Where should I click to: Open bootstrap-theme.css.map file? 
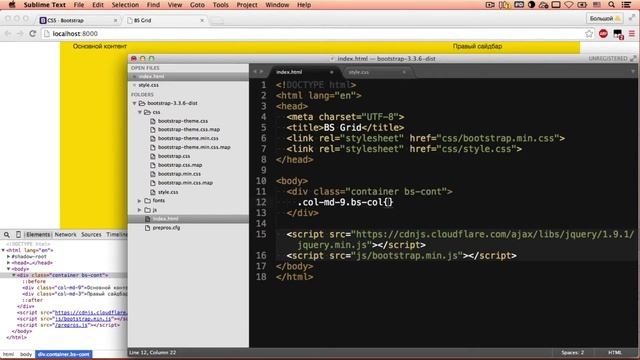click(x=189, y=129)
